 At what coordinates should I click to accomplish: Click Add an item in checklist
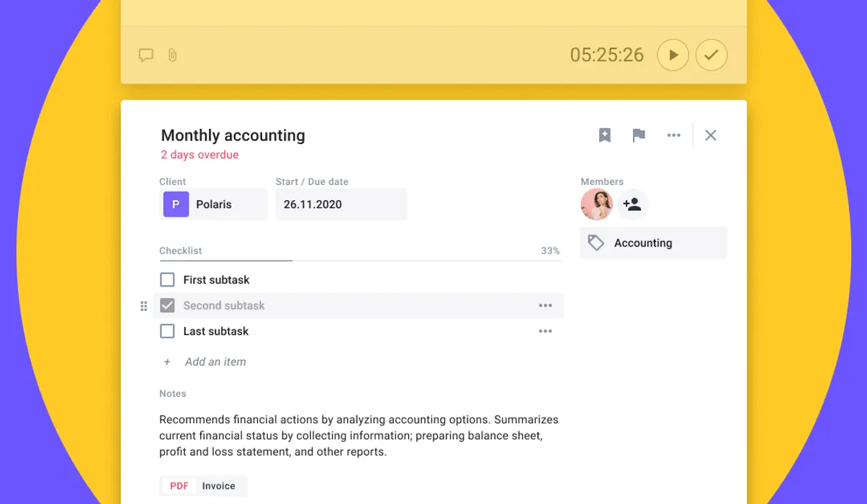[215, 362]
